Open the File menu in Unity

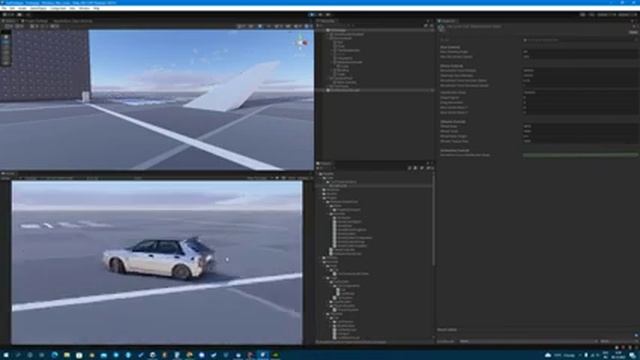pyautogui.click(x=4, y=8)
